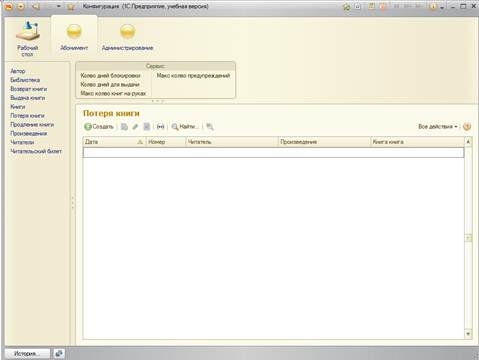Image resolution: width=479 pixels, height=360 pixels.
Task: Open Колво дней для выдачи service command
Action: (110, 85)
